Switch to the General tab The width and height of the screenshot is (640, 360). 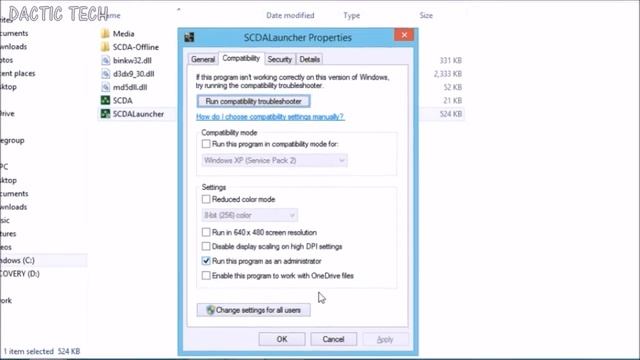pyautogui.click(x=203, y=59)
